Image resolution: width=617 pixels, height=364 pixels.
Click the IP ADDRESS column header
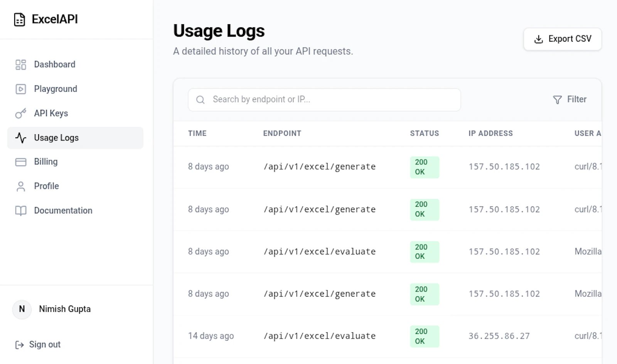tap(491, 133)
